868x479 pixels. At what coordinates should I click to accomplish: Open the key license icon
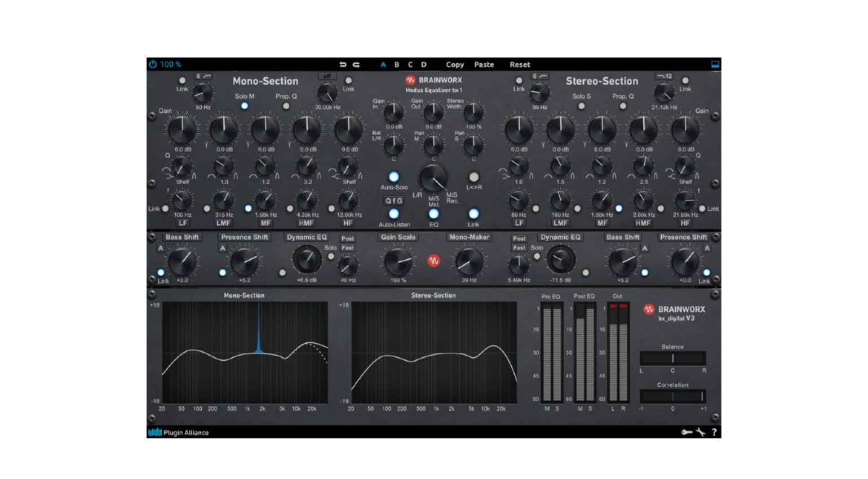pos(687,432)
